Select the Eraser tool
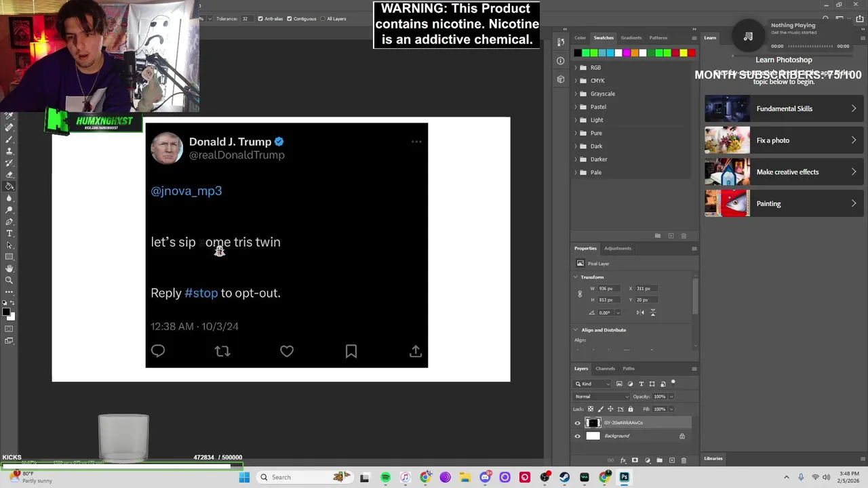This screenshot has width=868, height=488. 9,174
